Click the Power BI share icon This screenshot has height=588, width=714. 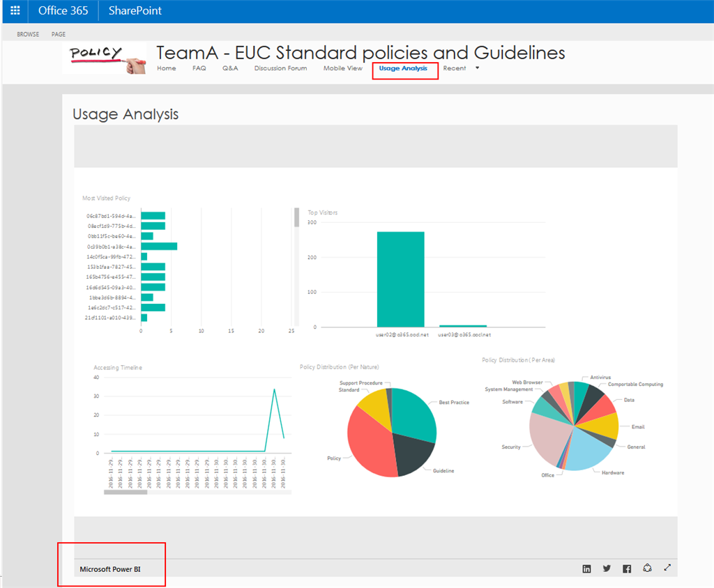[x=647, y=568]
